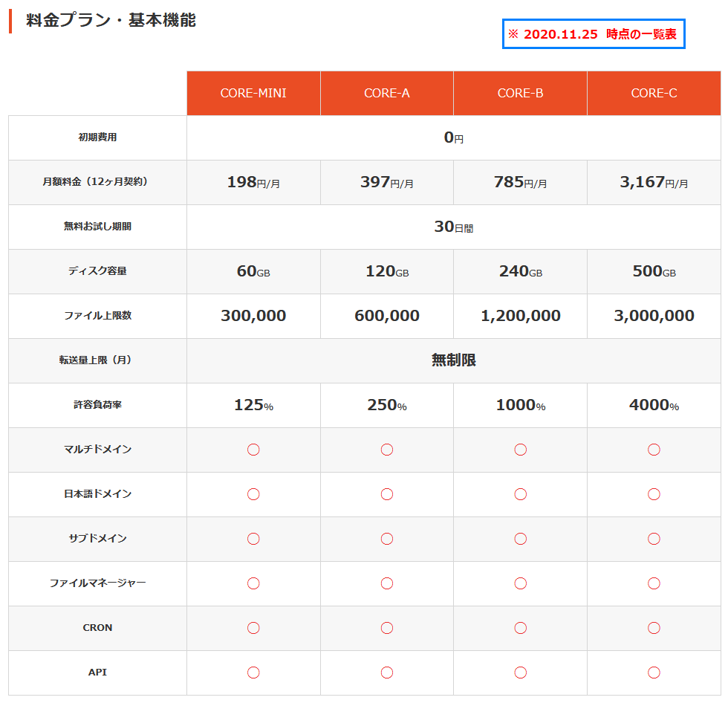This screenshot has width=728, height=703.
Task: Select the 198円/月 price cell
Action: pos(253,182)
